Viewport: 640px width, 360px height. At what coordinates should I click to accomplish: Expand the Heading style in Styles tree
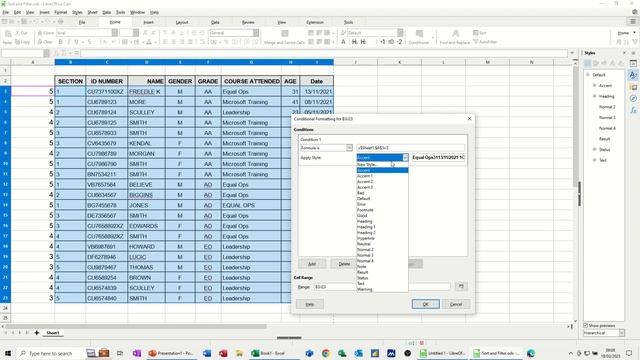point(595,96)
